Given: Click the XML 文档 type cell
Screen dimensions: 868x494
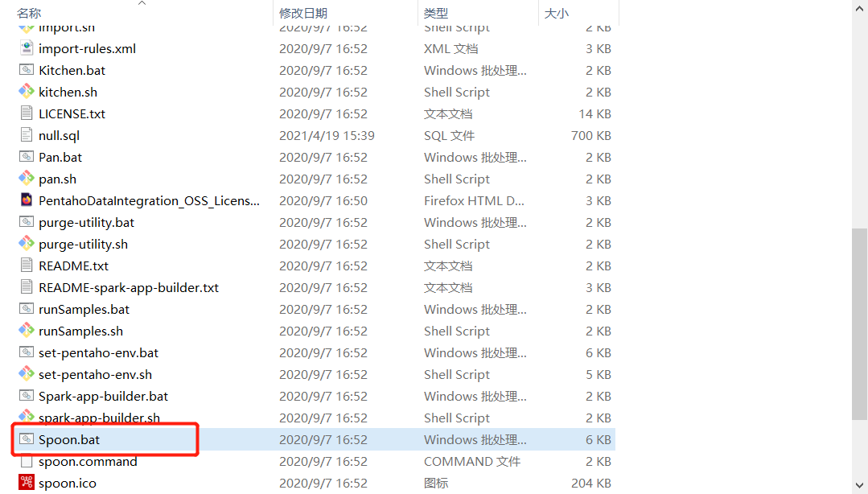Looking at the screenshot, I should pos(450,49).
